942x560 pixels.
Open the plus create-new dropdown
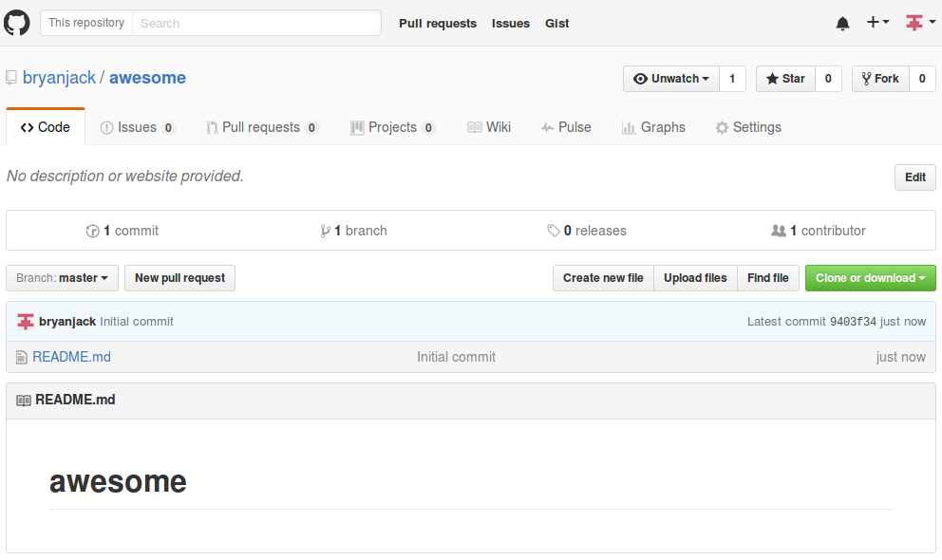click(x=877, y=22)
